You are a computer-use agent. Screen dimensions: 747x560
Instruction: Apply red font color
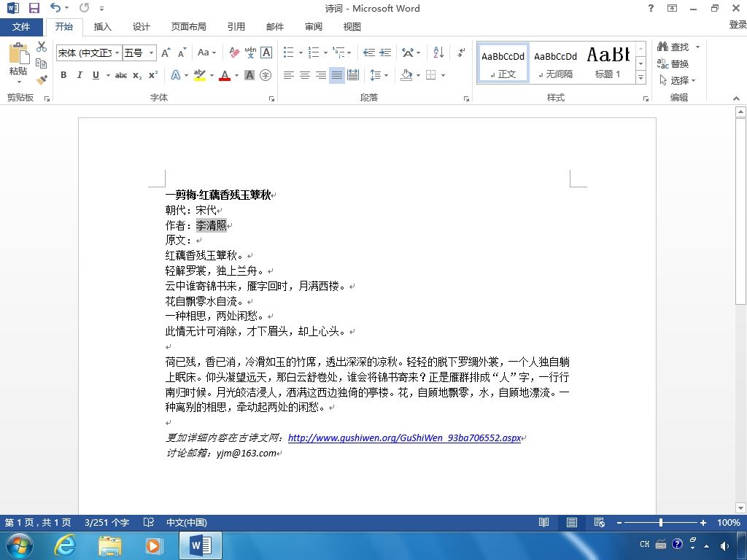[x=225, y=75]
